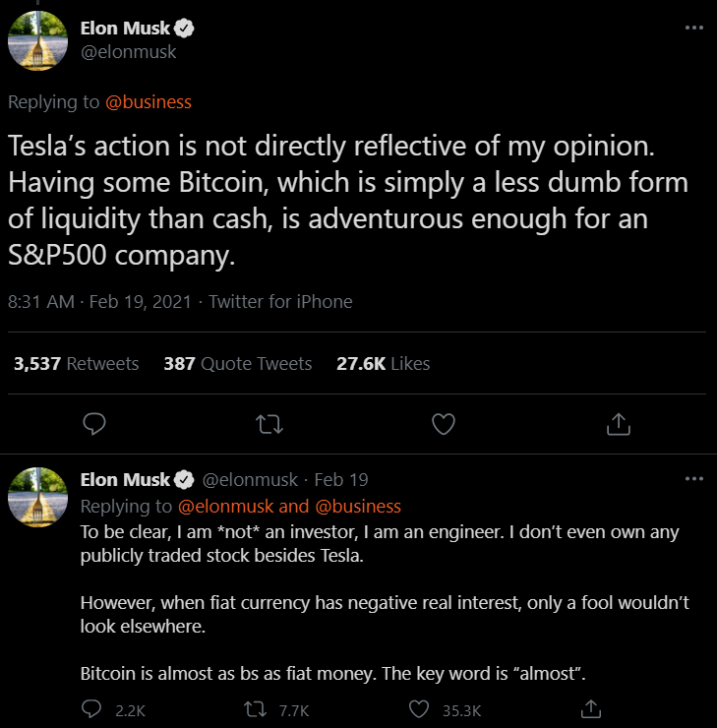Image resolution: width=717 pixels, height=728 pixels.
Task: Show the 27.6K Likes list
Action: click(383, 364)
